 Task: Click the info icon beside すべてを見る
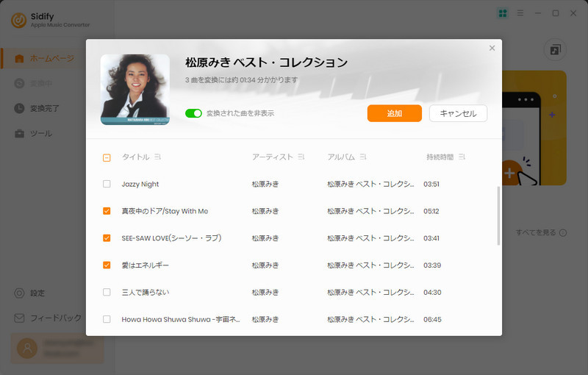[x=563, y=233]
